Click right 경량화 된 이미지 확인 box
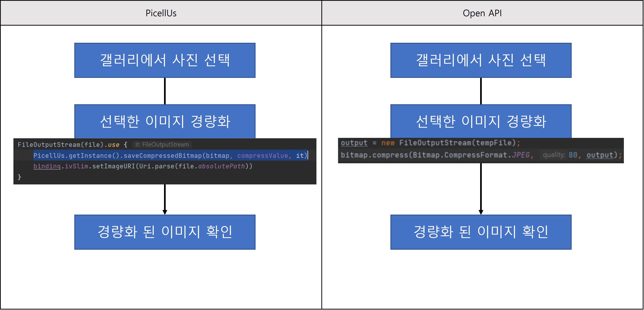The width and height of the screenshot is (644, 310). [481, 232]
